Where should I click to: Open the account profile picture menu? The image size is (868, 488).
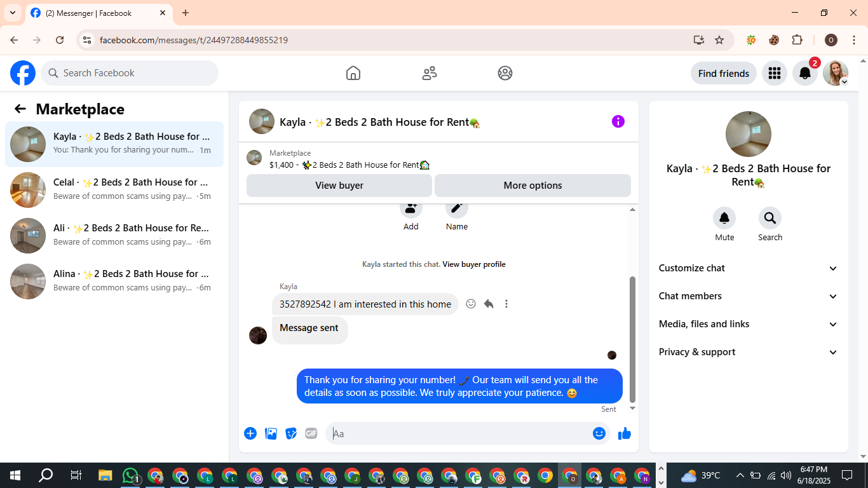coord(836,73)
